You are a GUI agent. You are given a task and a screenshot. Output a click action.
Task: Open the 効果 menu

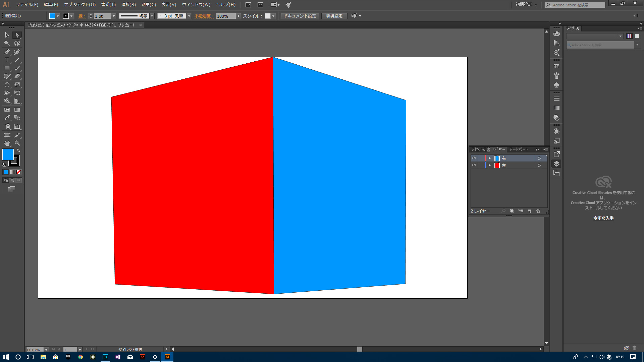(148, 4)
